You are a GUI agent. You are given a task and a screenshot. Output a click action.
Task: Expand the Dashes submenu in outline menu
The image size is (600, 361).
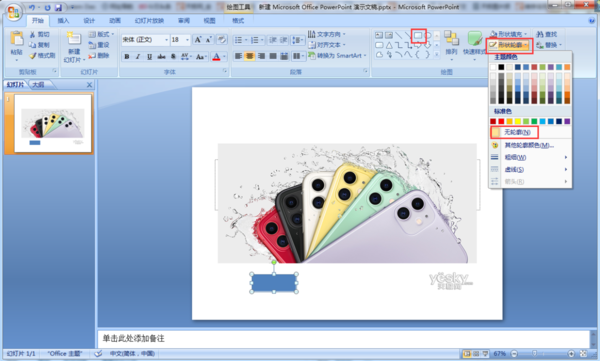[530, 169]
